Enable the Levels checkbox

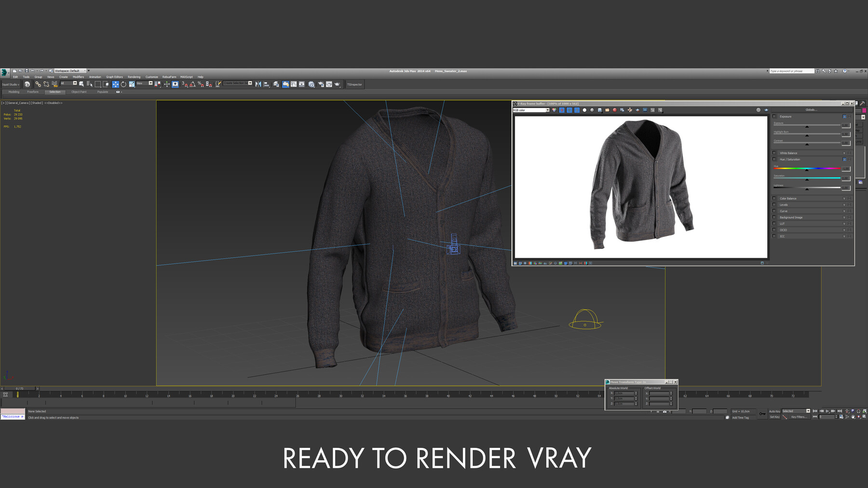(x=774, y=205)
